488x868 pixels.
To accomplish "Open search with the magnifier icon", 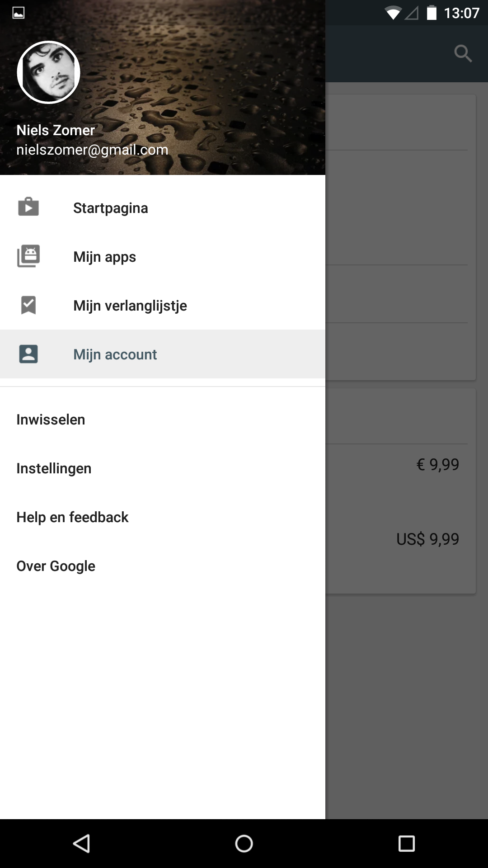I will pyautogui.click(x=463, y=53).
